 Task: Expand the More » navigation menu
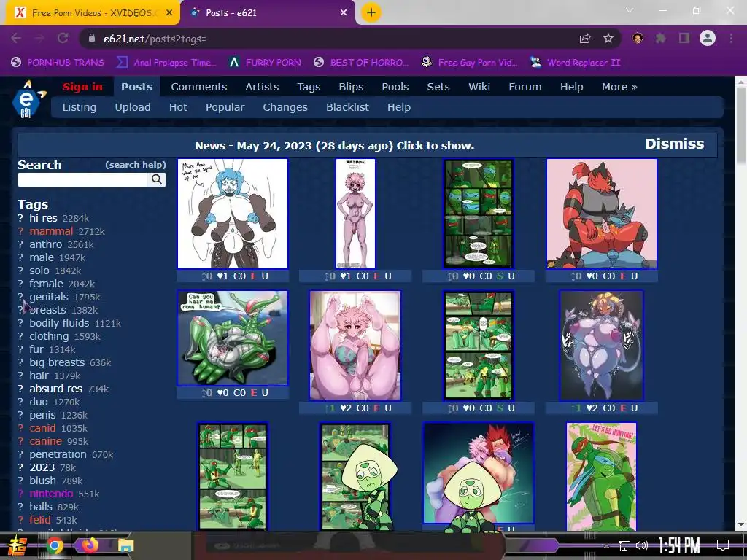[x=619, y=87]
